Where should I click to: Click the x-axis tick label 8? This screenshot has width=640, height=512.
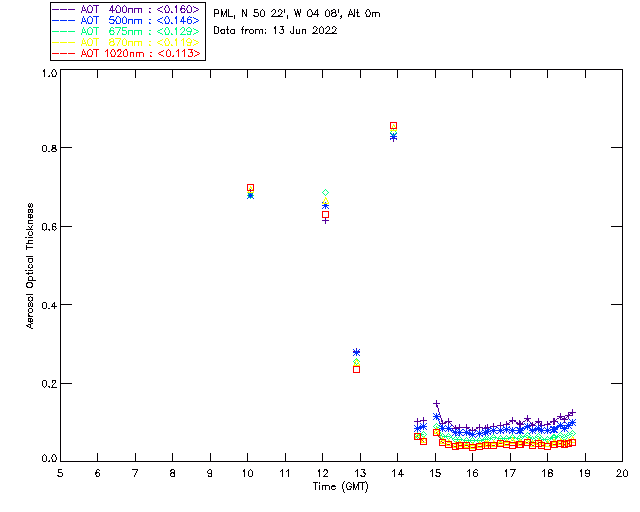(x=173, y=473)
